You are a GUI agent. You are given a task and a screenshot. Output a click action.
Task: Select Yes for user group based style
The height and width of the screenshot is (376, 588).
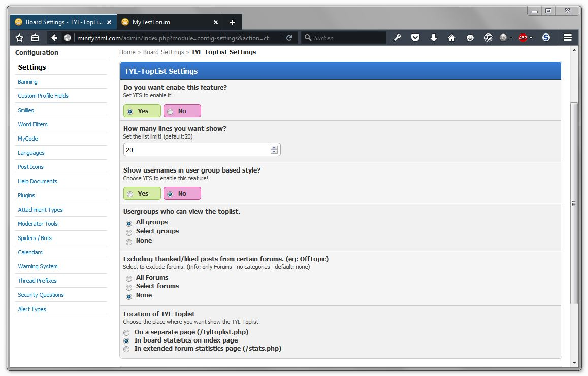[130, 194]
